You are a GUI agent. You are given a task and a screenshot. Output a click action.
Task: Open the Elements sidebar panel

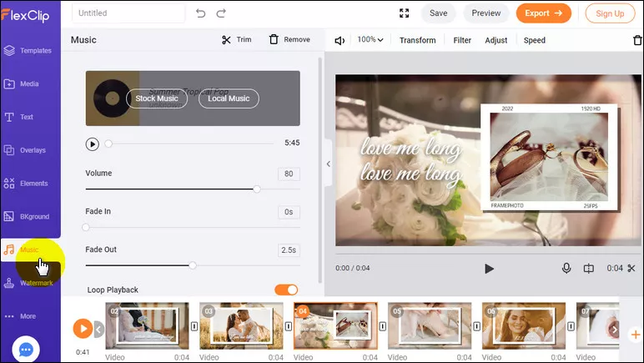[26, 183]
